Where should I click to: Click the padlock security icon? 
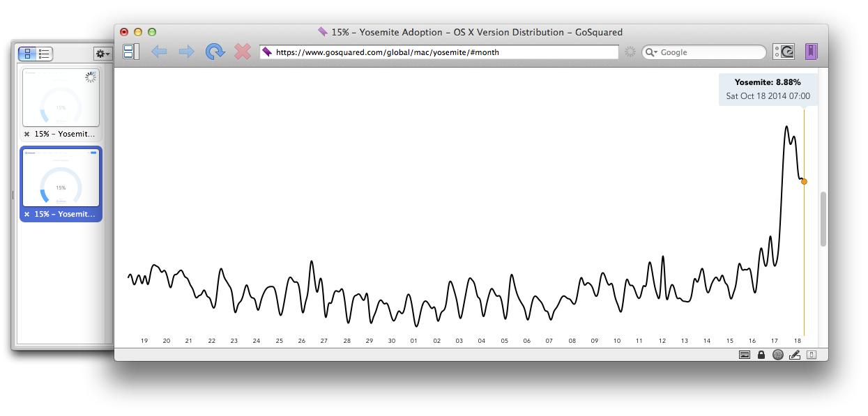(761, 355)
